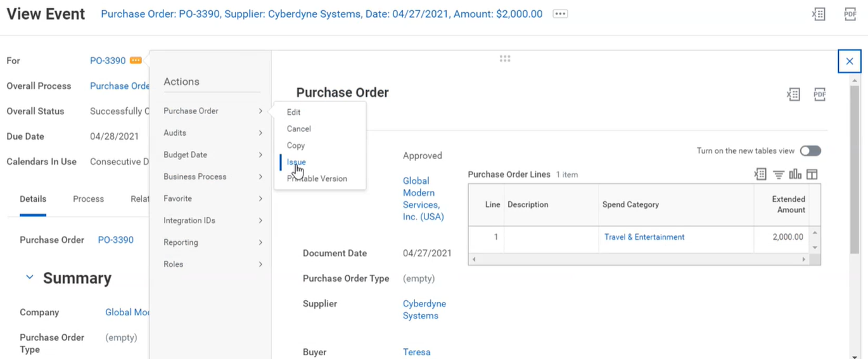Open the ellipsis actions button after the title
This screenshot has width=868, height=359.
tap(560, 14)
